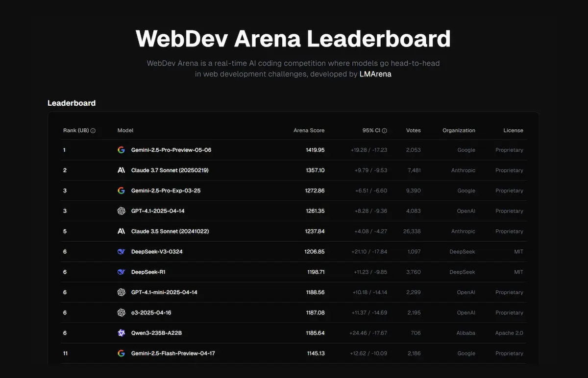
Task: Select the GPT-4.1-2025-04-14 model name
Action: coord(158,211)
